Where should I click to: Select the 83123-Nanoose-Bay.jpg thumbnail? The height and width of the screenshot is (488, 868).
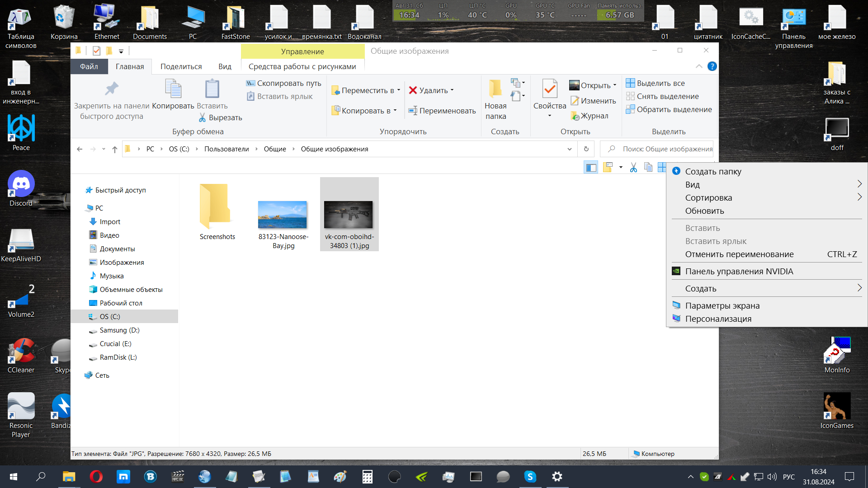pyautogui.click(x=283, y=215)
